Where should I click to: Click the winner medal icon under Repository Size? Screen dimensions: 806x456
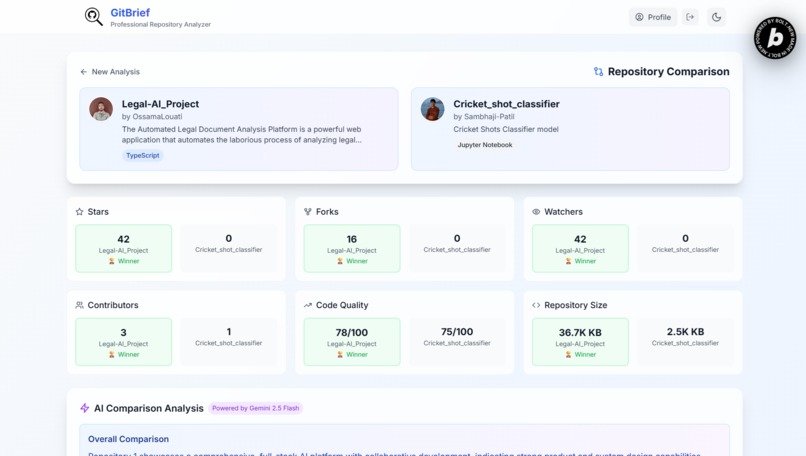click(568, 355)
